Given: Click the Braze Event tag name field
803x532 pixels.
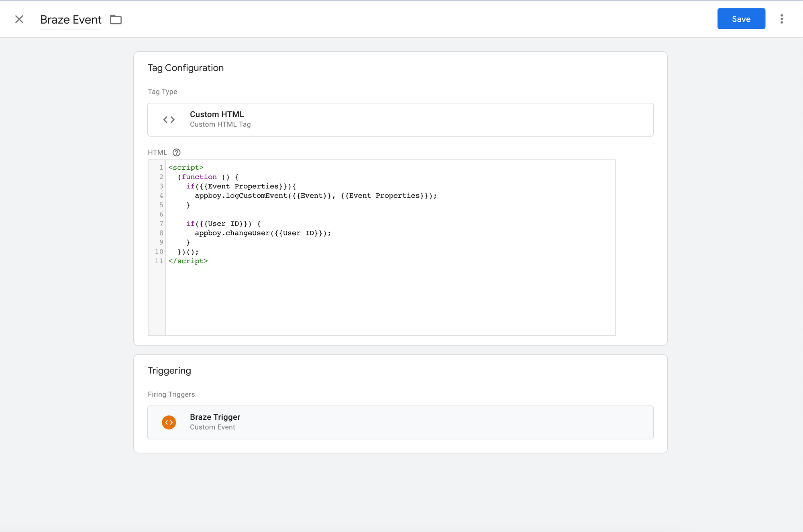Looking at the screenshot, I should (71, 20).
